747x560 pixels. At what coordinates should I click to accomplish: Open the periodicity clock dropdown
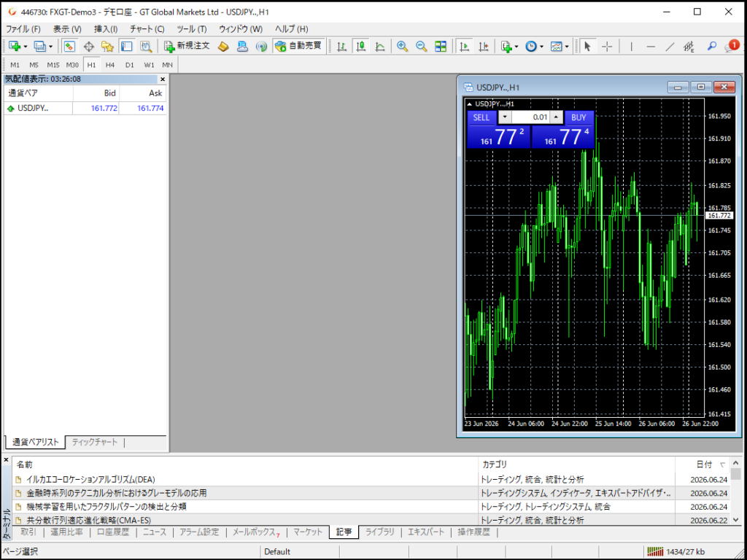[x=535, y=46]
